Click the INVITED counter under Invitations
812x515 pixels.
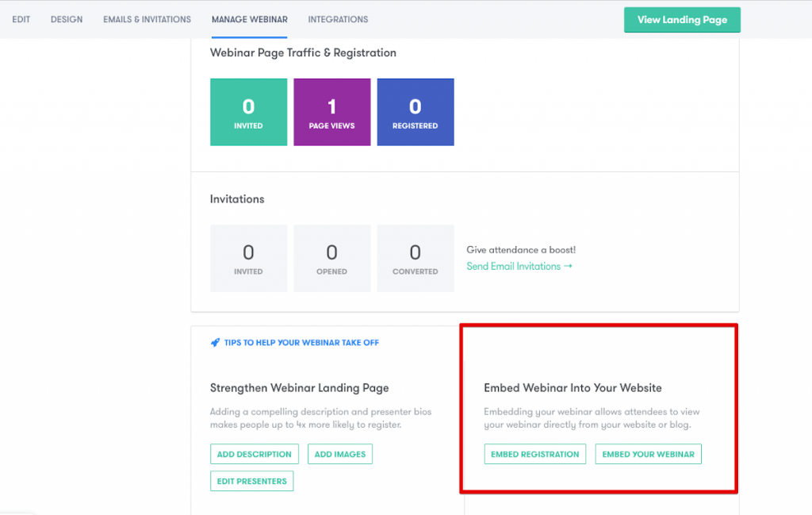click(248, 258)
